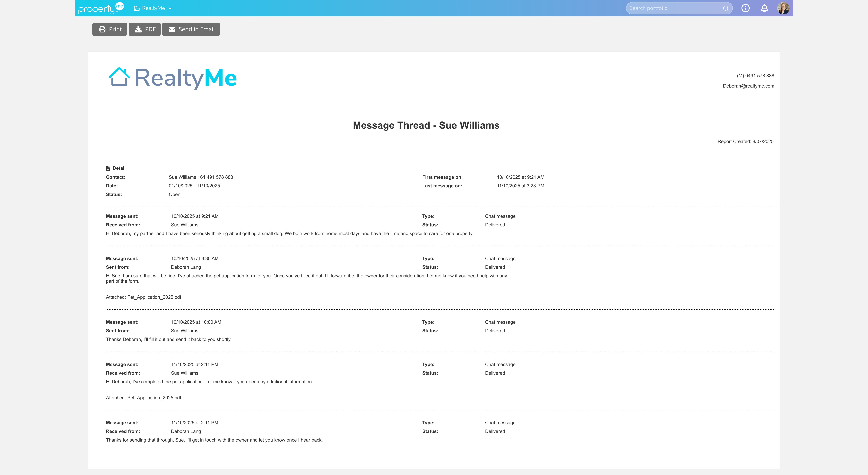The image size is (868, 475).
Task: Click the Open status value
Action: pyautogui.click(x=175, y=194)
